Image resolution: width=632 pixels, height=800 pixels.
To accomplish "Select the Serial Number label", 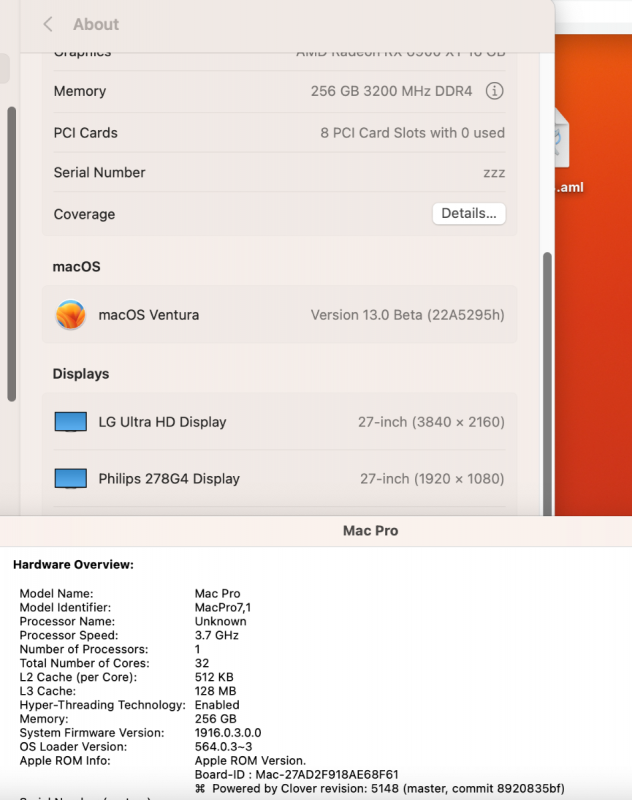I will (x=99, y=172).
